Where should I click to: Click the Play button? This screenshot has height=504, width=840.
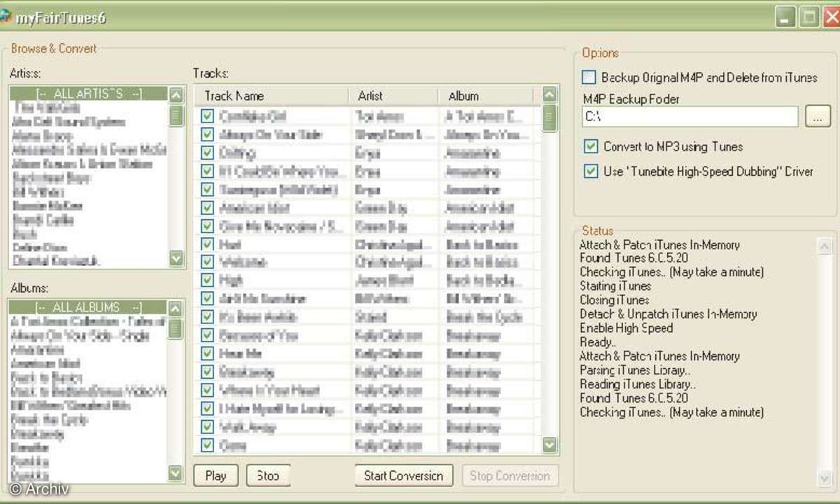coord(216,475)
